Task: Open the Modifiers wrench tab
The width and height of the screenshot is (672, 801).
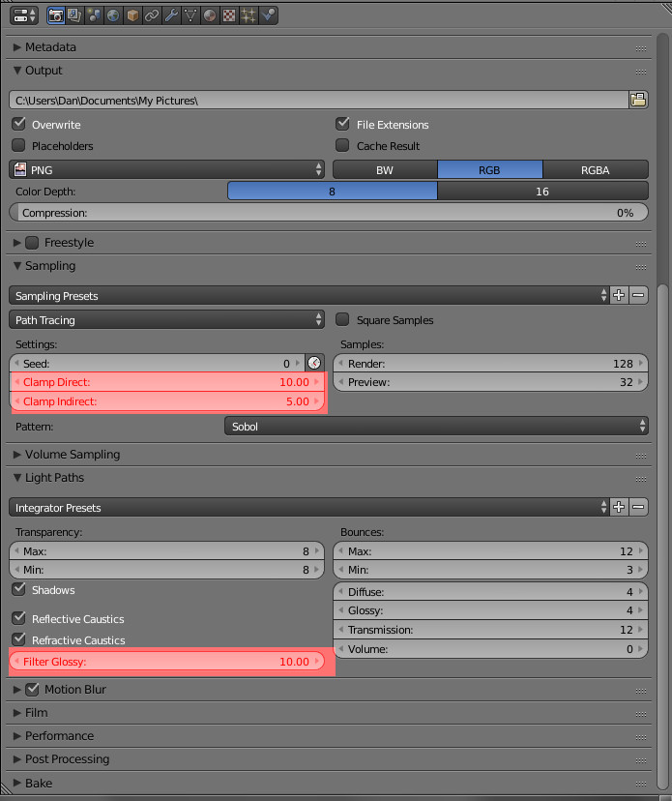Action: [171, 15]
